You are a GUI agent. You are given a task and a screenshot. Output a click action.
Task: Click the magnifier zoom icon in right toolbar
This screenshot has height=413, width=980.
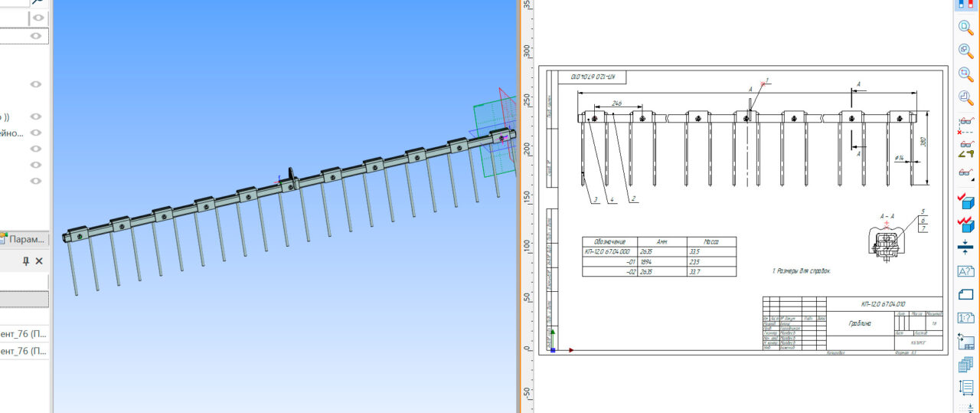coord(965,27)
